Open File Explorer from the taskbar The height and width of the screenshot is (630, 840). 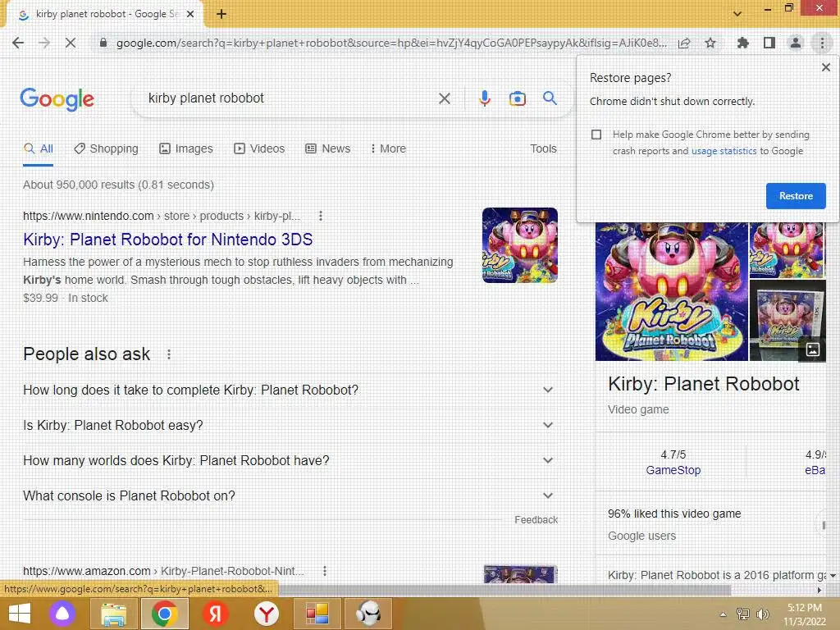pyautogui.click(x=114, y=614)
